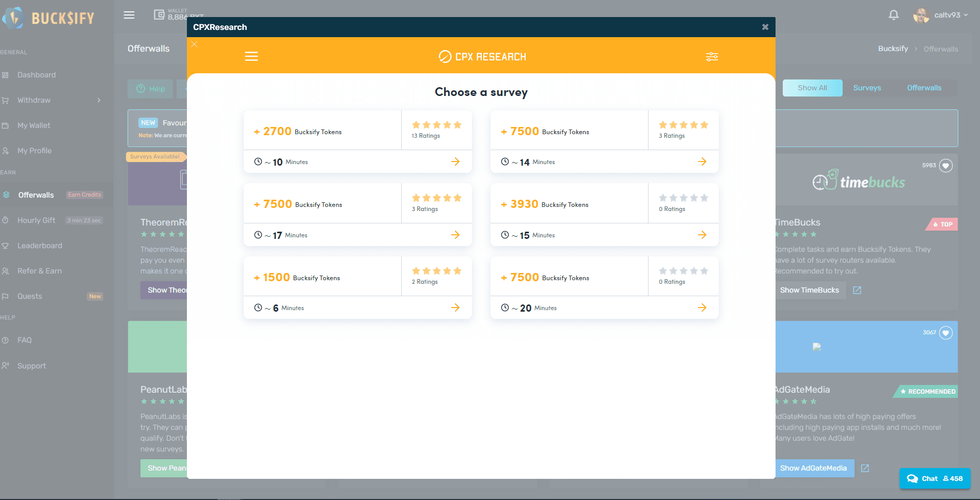Dismiss the small X above the CPX header
980x500 pixels.
point(194,44)
